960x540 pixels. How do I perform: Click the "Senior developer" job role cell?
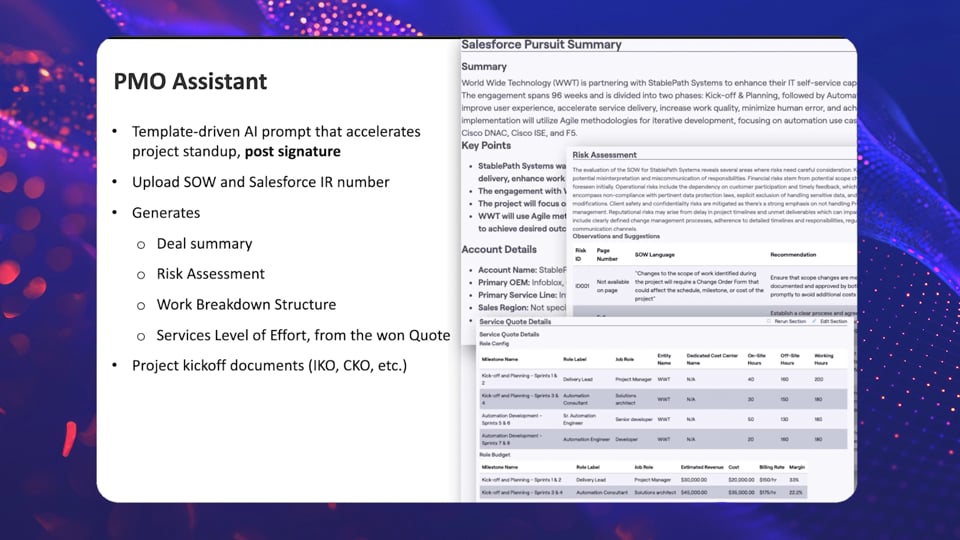[634, 419]
